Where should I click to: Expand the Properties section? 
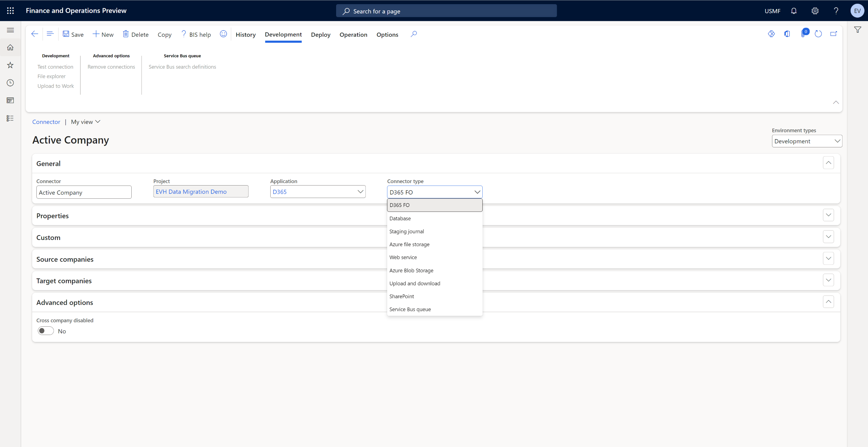(828, 215)
